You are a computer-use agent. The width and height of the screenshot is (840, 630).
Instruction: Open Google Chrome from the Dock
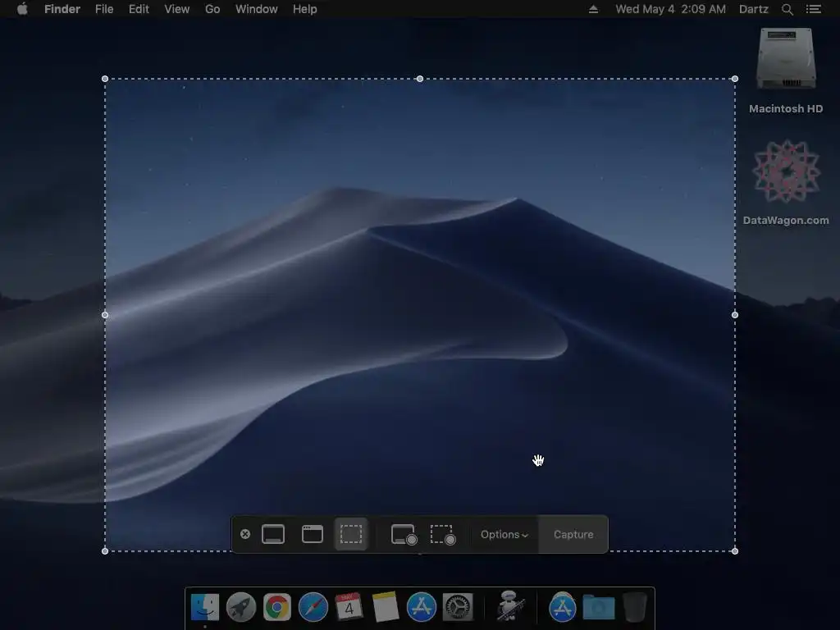[277, 608]
